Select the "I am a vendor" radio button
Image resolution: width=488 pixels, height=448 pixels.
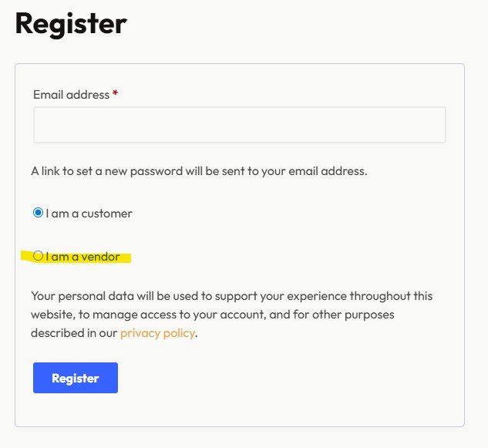(38, 256)
